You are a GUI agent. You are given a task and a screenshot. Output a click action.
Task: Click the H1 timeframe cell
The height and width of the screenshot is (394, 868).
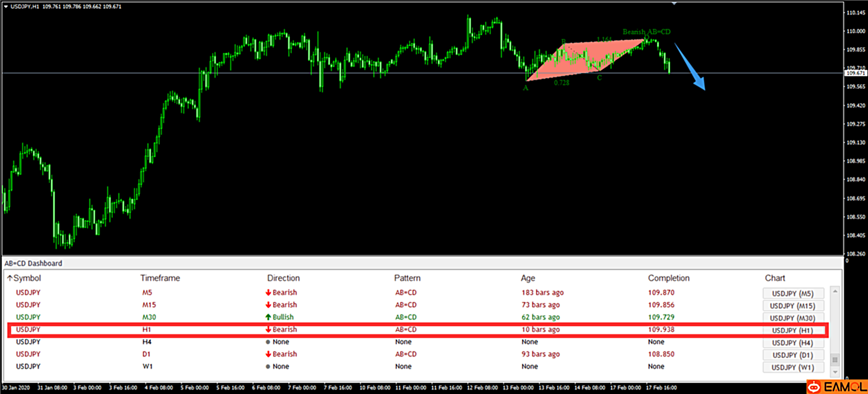coord(147,330)
